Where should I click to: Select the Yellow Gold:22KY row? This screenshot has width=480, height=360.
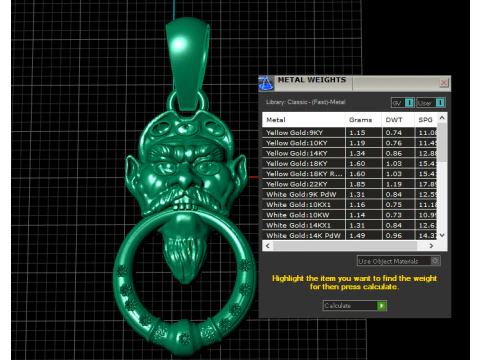[349, 184]
